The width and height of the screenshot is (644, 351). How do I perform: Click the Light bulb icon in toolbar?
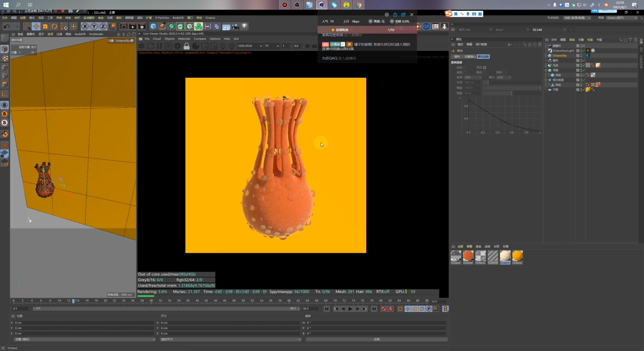click(244, 26)
